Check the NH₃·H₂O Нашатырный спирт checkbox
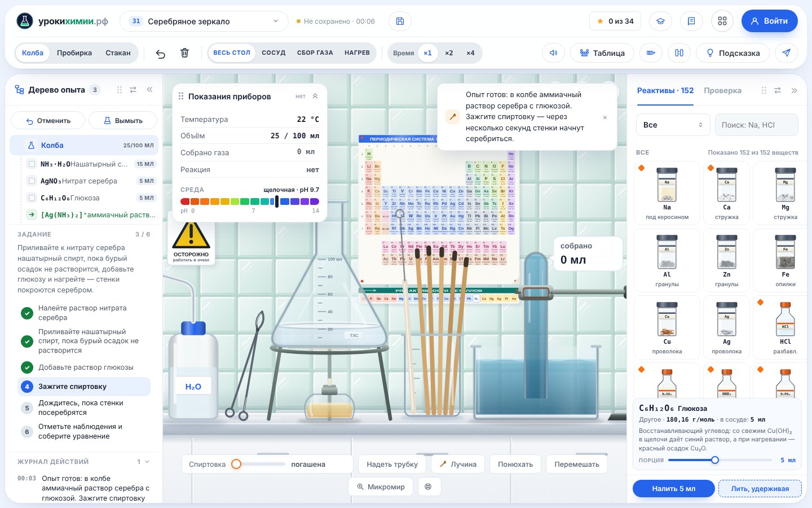The height and width of the screenshot is (508, 812). tap(32, 164)
